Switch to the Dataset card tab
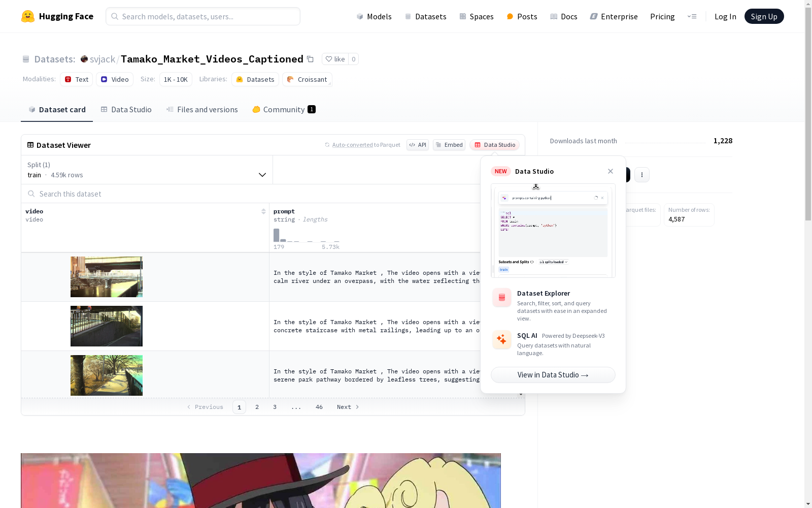This screenshot has height=508, width=812. [57, 110]
